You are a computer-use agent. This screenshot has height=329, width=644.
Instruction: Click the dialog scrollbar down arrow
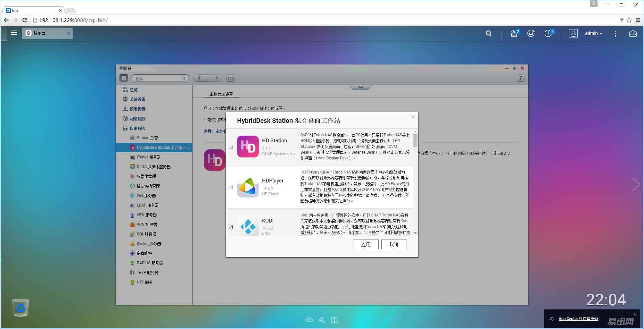415,233
